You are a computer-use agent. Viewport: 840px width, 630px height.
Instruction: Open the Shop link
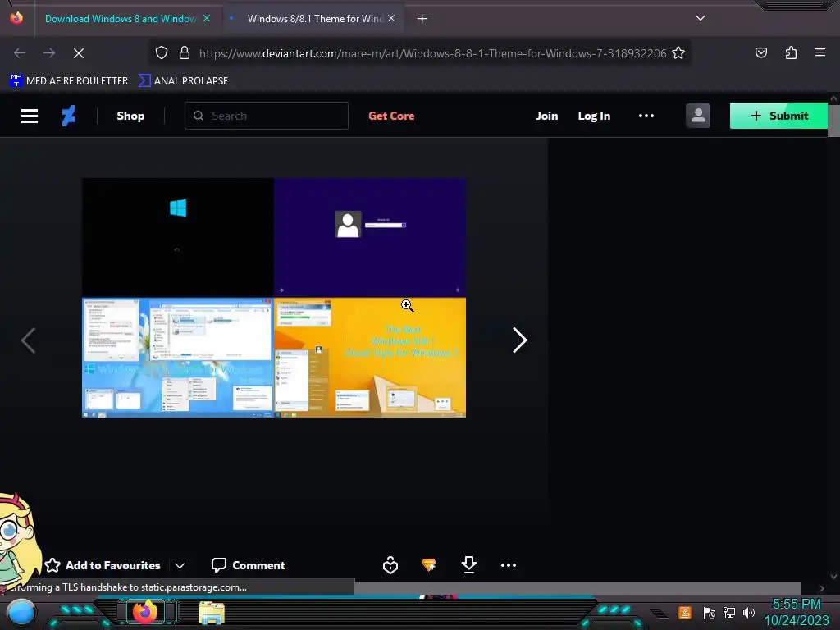coord(130,116)
